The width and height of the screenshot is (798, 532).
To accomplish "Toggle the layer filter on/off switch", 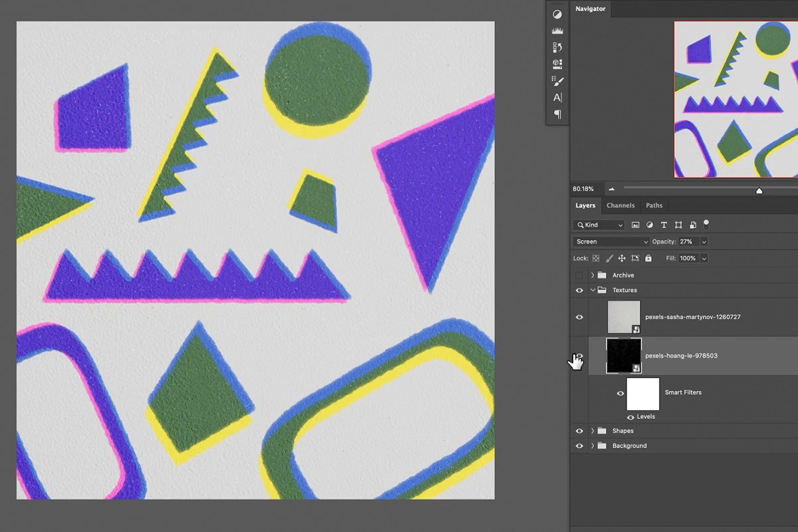I will click(x=706, y=224).
